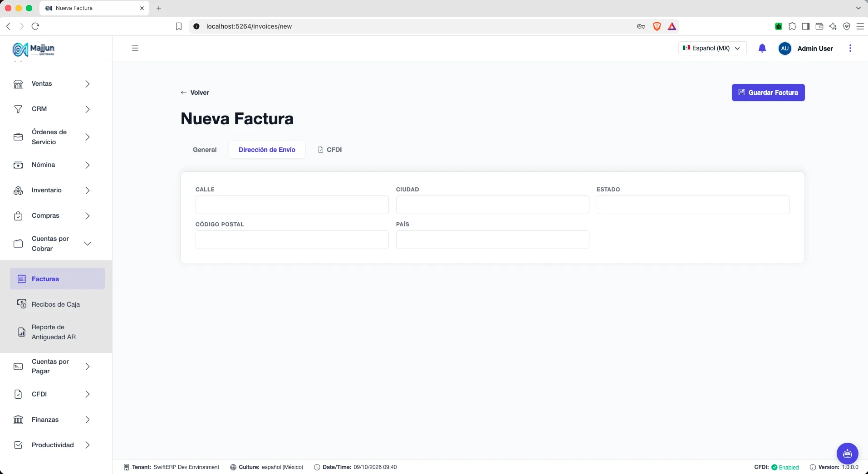Click the Productividad checklist icon
Screen dimensions: 868x474
tap(18, 445)
